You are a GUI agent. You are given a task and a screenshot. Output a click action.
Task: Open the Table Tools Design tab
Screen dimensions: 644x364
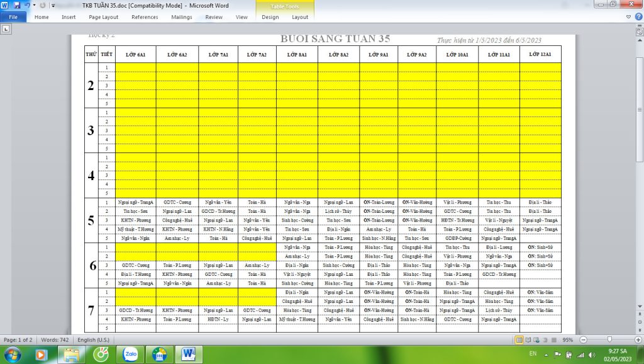click(270, 17)
